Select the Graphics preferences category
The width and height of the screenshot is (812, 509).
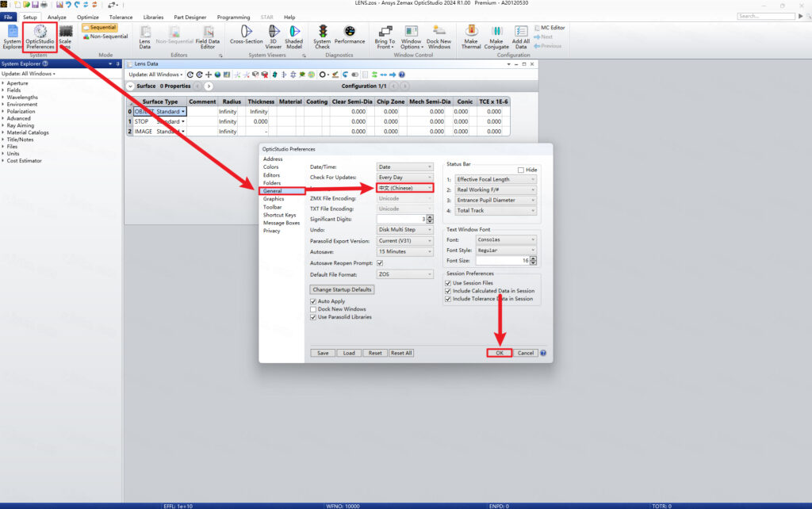pyautogui.click(x=273, y=199)
